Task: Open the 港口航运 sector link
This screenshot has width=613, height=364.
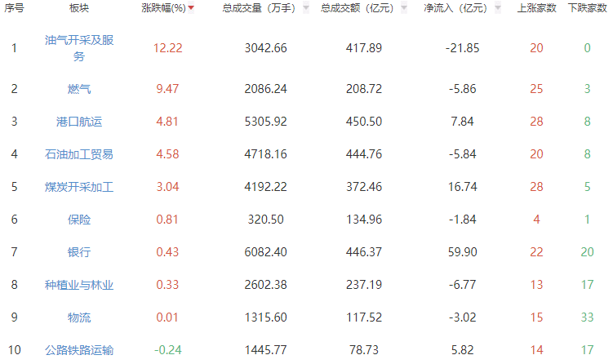Action: [79, 121]
